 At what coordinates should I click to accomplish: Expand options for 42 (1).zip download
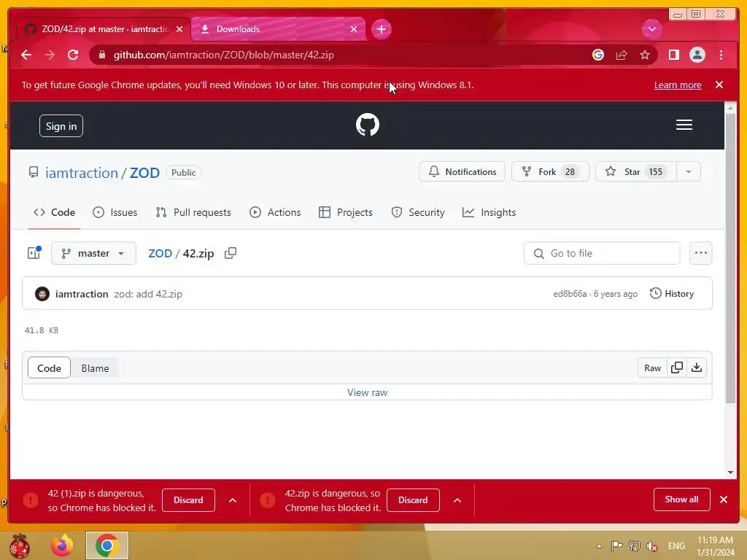coord(233,500)
